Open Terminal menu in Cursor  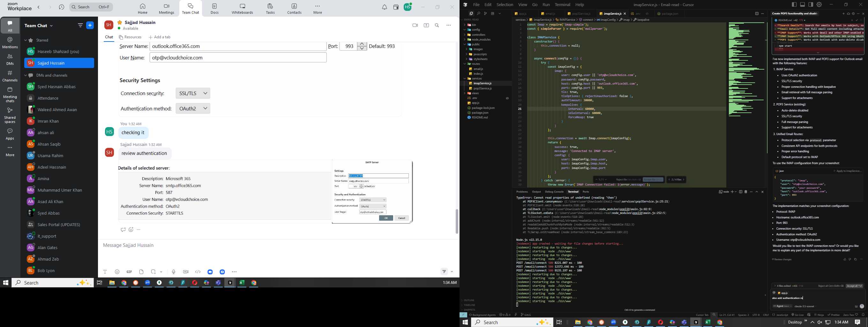pyautogui.click(x=562, y=5)
